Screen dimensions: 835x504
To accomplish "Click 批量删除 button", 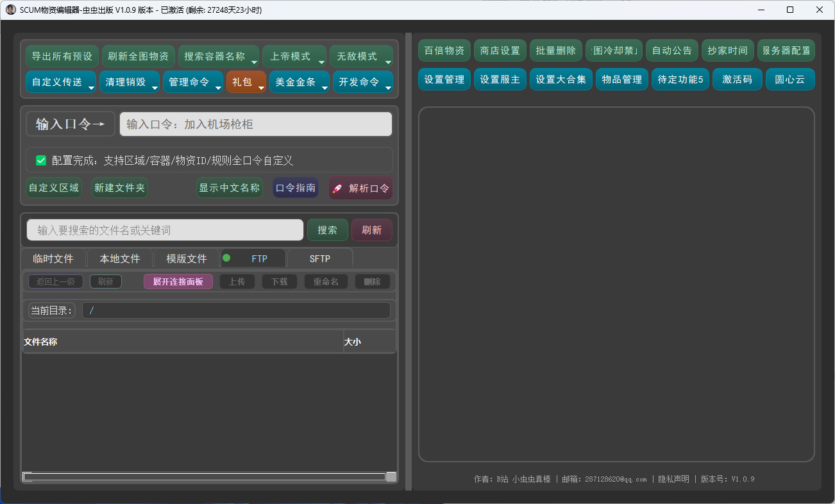I will point(556,51).
